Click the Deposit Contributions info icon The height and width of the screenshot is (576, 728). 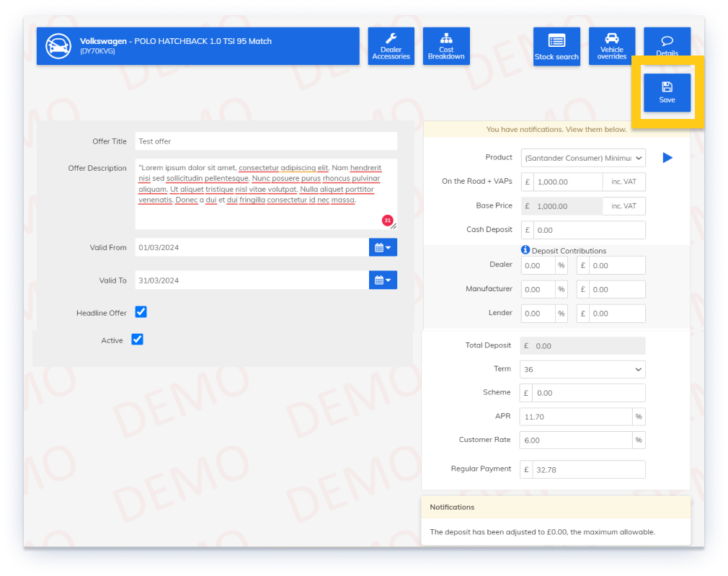tap(525, 250)
